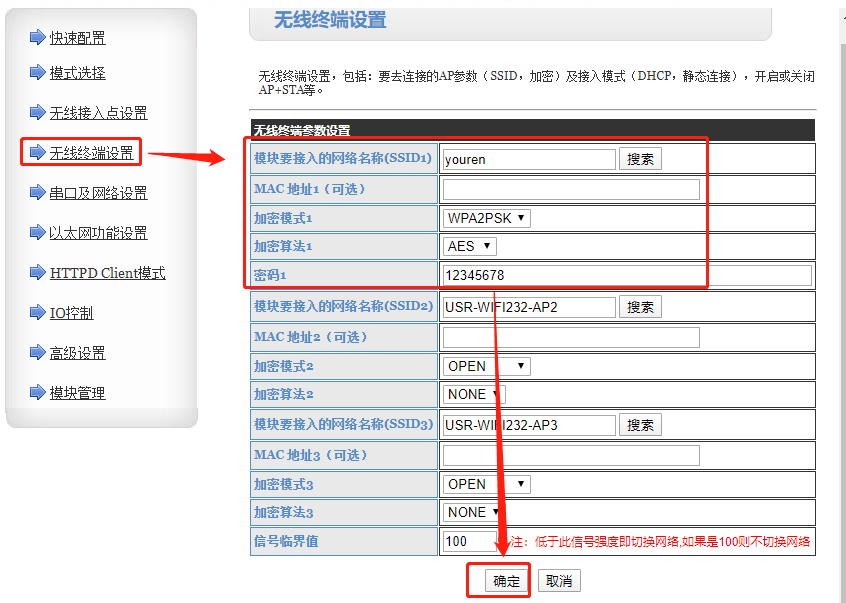Click the arrow icon next to 模块管理
Image resolution: width=846 pixels, height=603 pixels.
[38, 393]
